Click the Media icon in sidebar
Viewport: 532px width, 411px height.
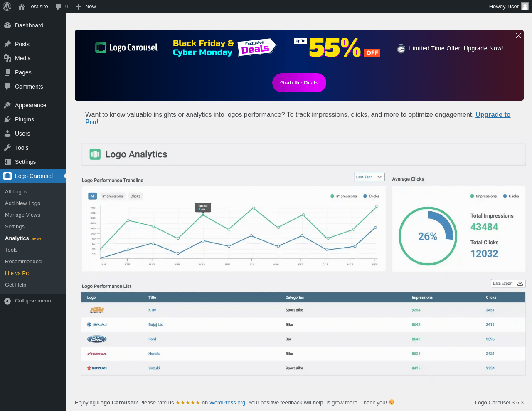point(7,58)
